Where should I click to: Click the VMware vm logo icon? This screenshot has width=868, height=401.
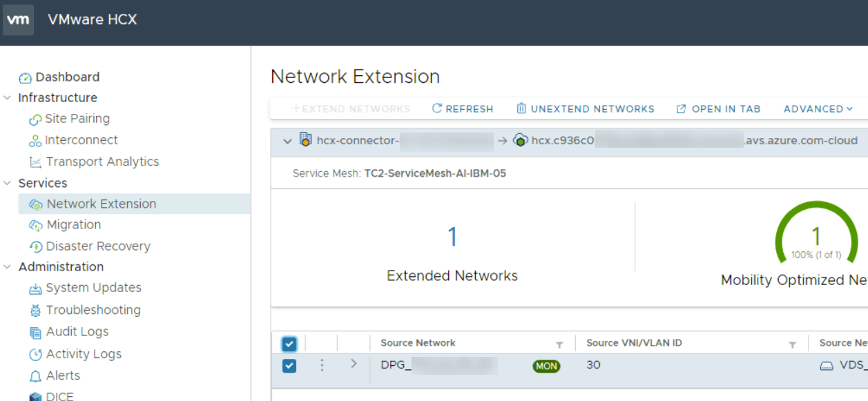(18, 19)
